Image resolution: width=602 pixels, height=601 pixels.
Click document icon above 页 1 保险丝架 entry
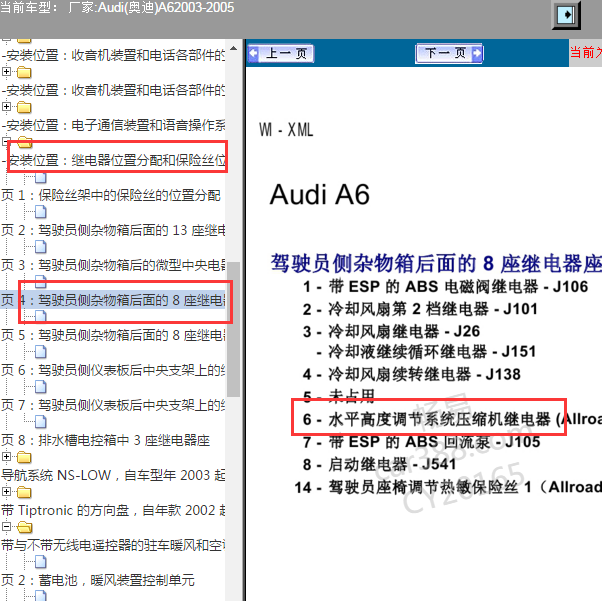point(41,177)
